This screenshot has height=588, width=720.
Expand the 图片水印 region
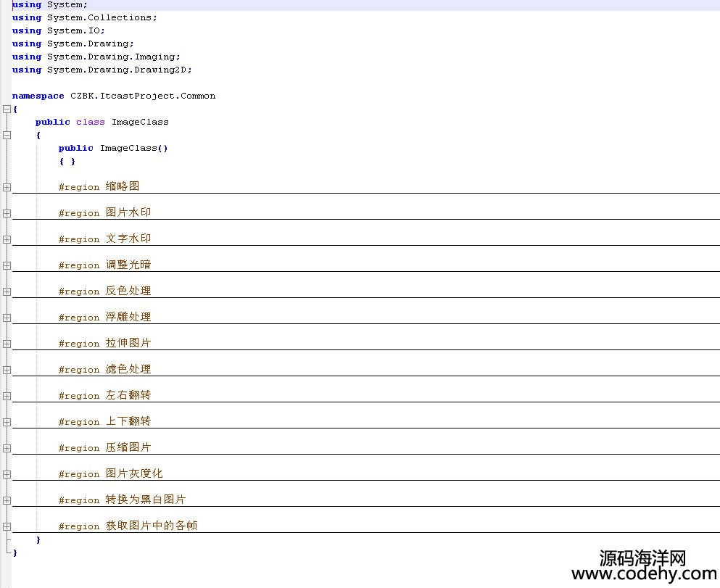tap(7, 213)
